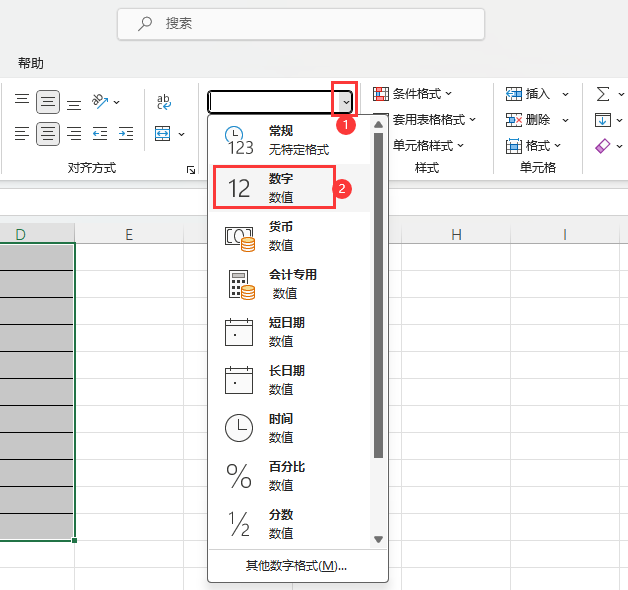Click the selection fill handle in column D
The width and height of the screenshot is (628, 590).
[x=74, y=540]
